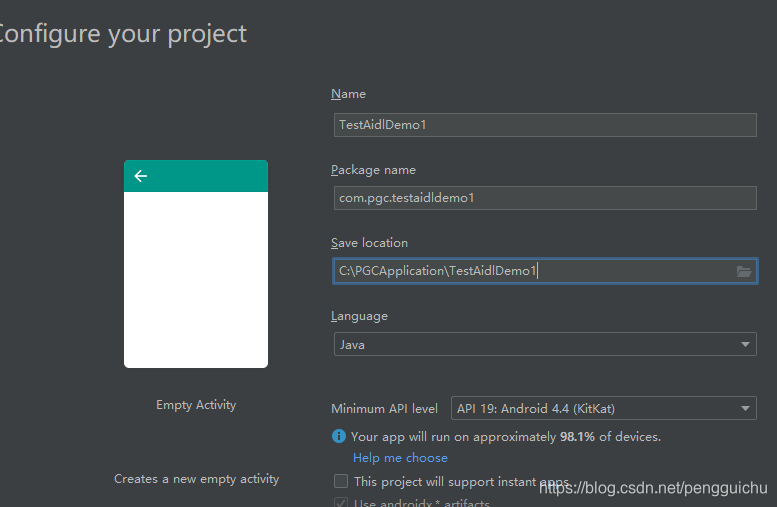
Task: Select the API 19: Android 4.4 combo box
Action: (x=604, y=408)
